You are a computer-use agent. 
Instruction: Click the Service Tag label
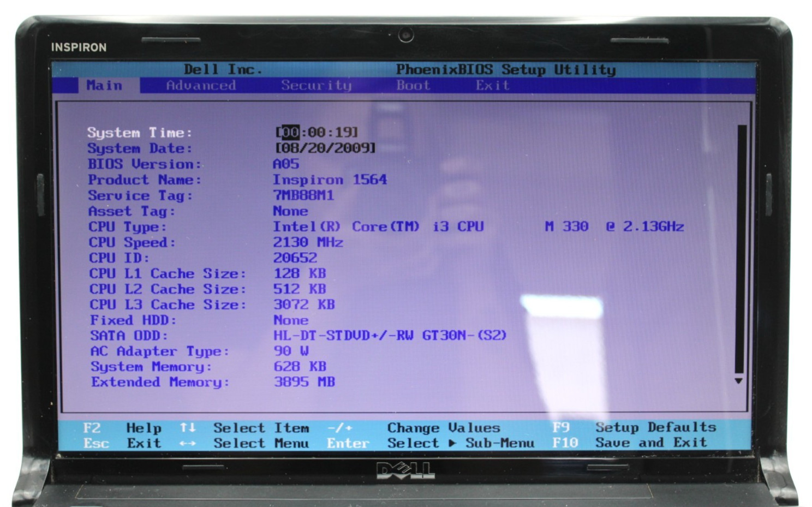pos(140,196)
